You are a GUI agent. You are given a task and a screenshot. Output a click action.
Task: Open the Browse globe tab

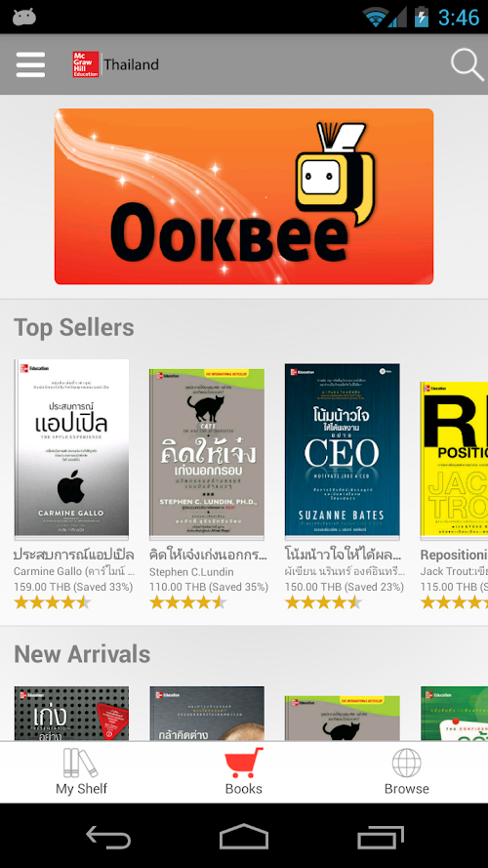coord(407,771)
